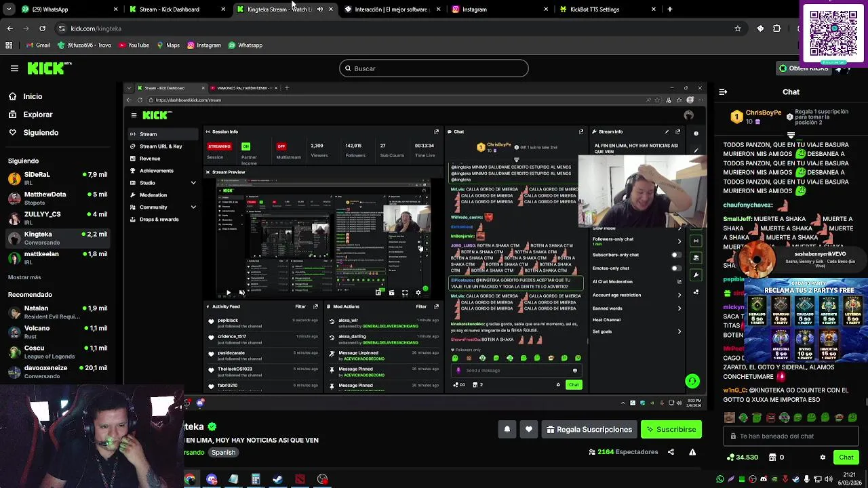The width and height of the screenshot is (868, 488).
Task: Mute audio on Kingteka Stream tab
Action: coord(320,9)
